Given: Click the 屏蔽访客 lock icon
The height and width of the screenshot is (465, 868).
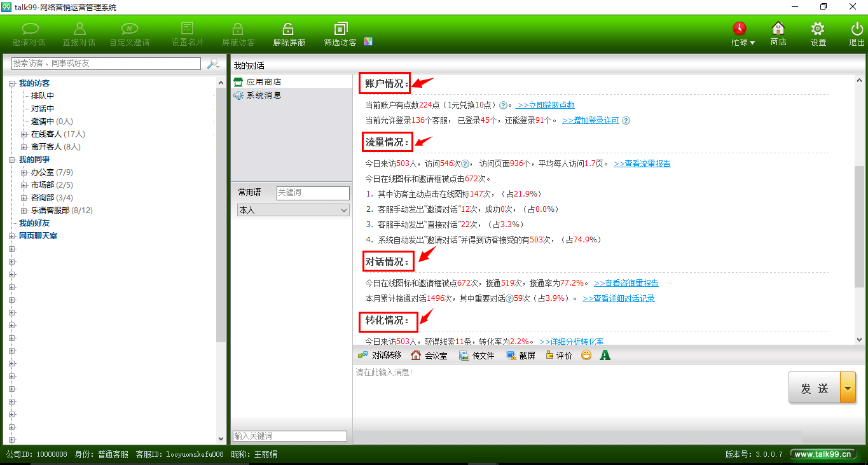Looking at the screenshot, I should tap(238, 29).
